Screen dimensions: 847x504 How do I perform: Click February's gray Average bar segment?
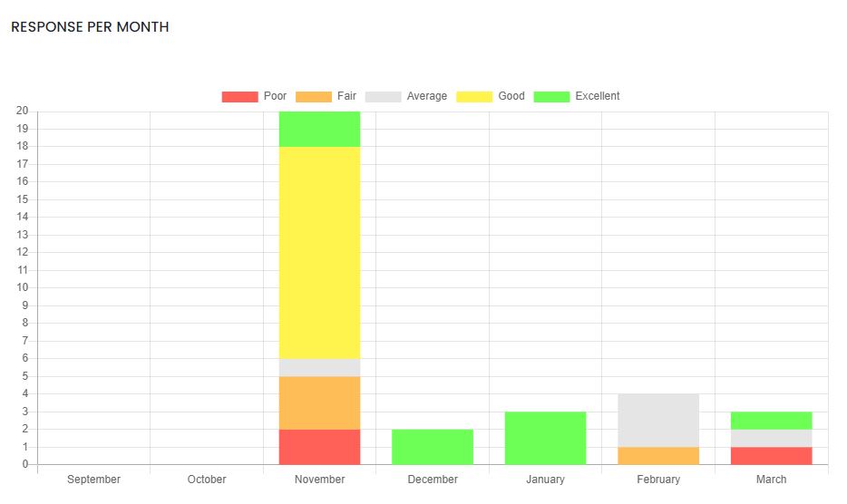tap(658, 420)
